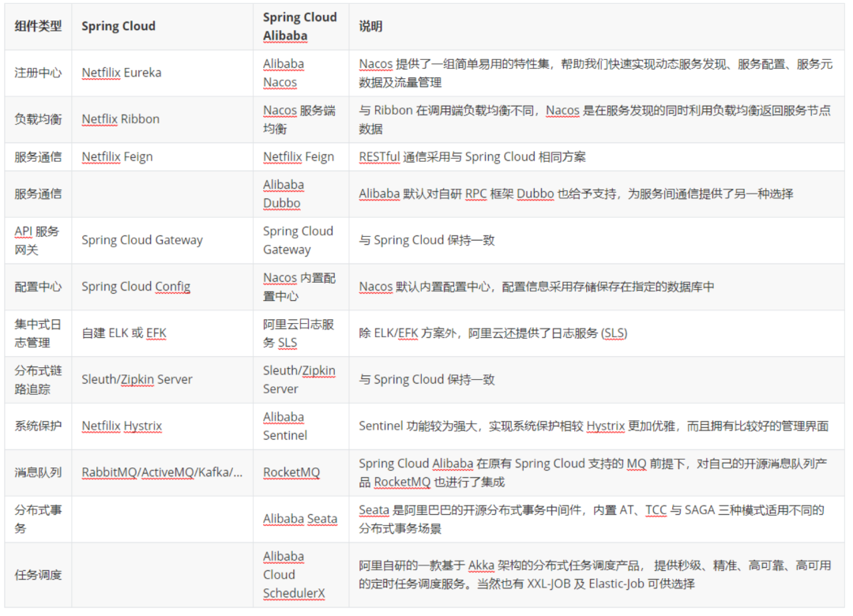Click the Spring Cloud Alibaba 在原有 description
This screenshot has height=616, width=853.
(593, 472)
